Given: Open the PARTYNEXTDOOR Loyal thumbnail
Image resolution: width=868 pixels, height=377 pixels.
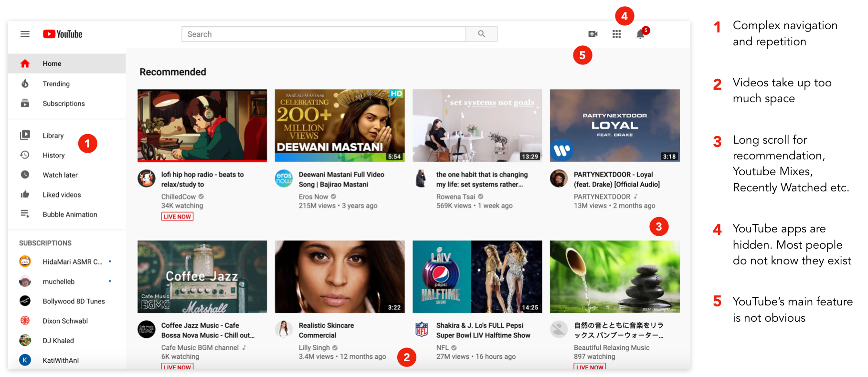Looking at the screenshot, I should pyautogui.click(x=615, y=126).
